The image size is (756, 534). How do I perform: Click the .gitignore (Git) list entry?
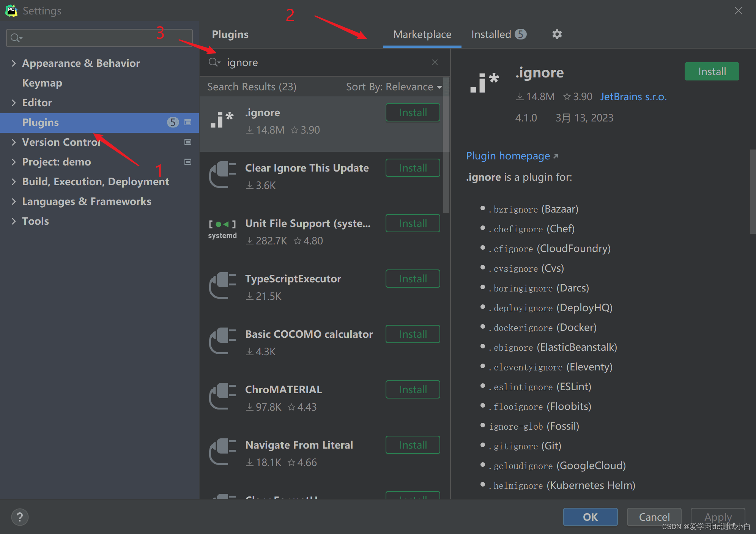click(x=525, y=446)
